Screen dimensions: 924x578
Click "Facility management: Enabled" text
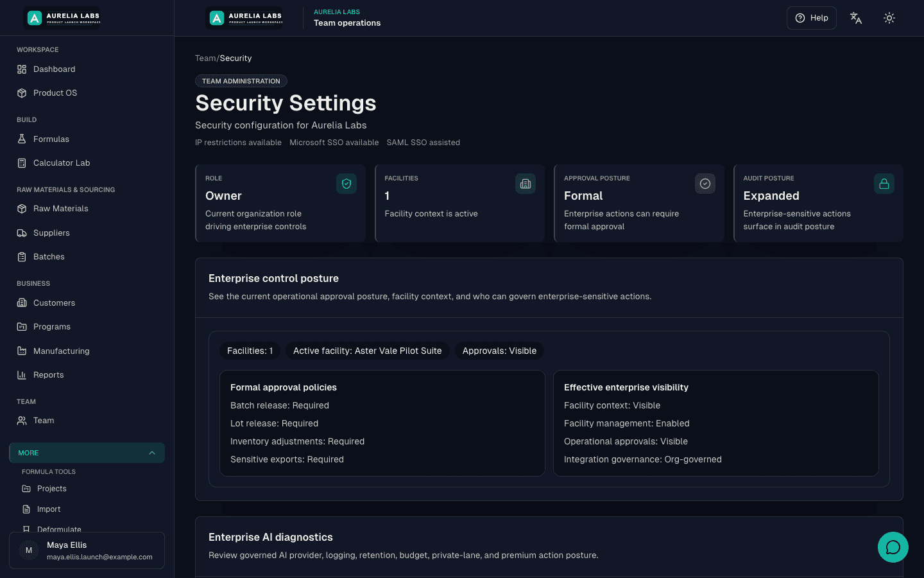(627, 423)
